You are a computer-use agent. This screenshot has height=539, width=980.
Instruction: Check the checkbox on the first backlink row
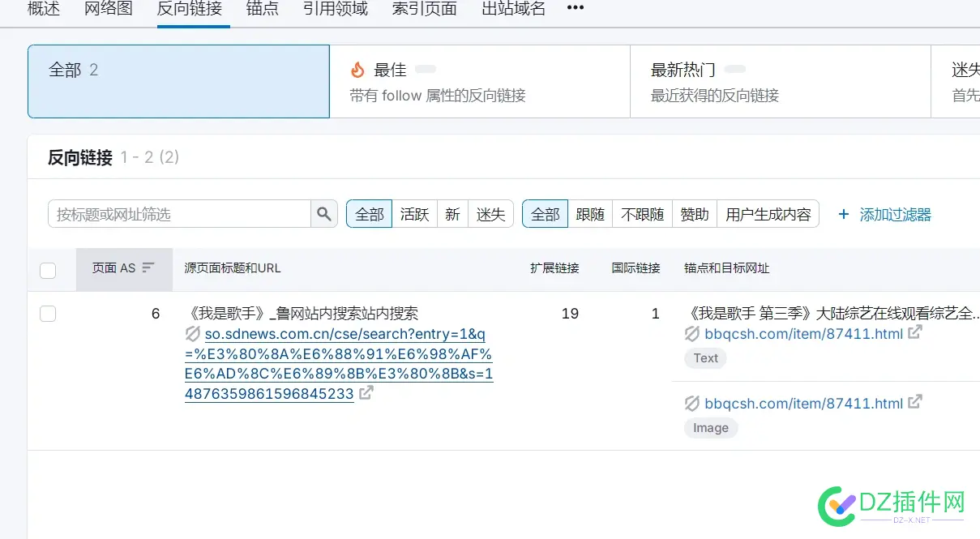tap(48, 314)
